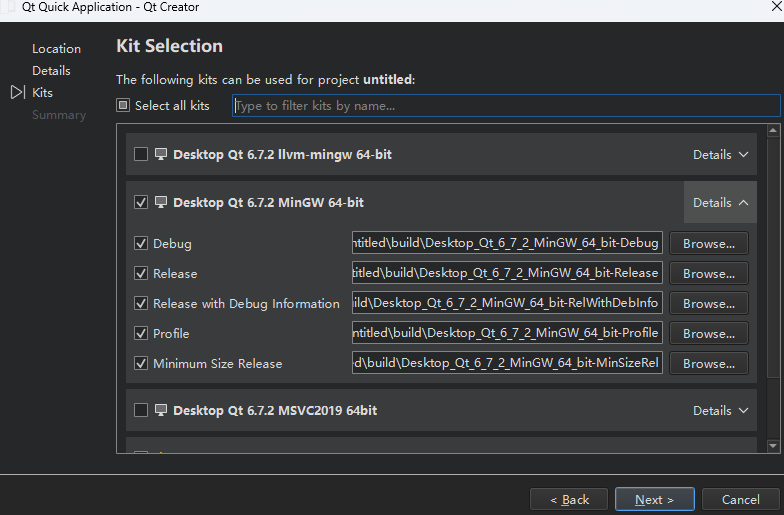Click the current-step arrow icon next to Kits
The height and width of the screenshot is (515, 784).
pyautogui.click(x=18, y=92)
